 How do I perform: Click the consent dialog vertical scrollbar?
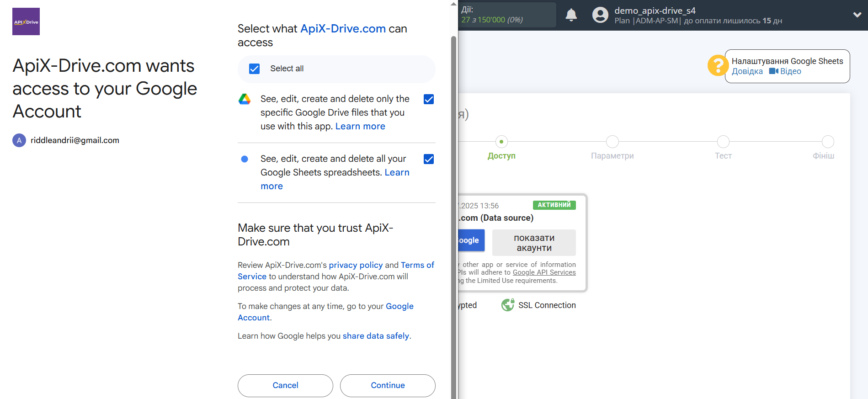click(x=453, y=217)
